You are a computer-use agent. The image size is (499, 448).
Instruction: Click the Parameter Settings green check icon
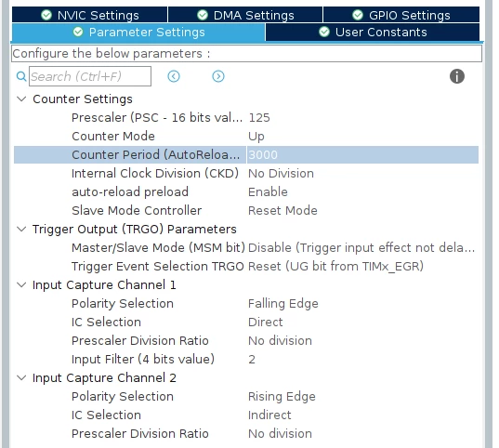(78, 32)
